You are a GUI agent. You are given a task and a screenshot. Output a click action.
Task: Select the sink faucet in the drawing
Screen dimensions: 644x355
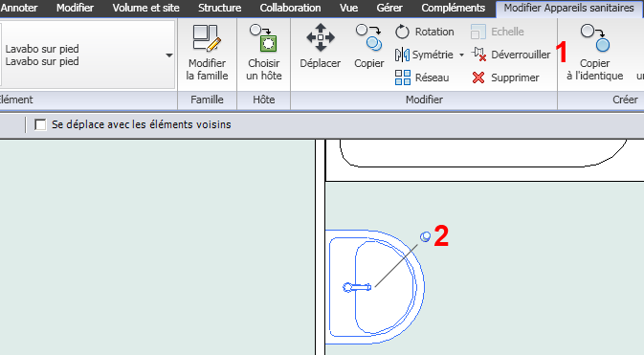tap(357, 287)
